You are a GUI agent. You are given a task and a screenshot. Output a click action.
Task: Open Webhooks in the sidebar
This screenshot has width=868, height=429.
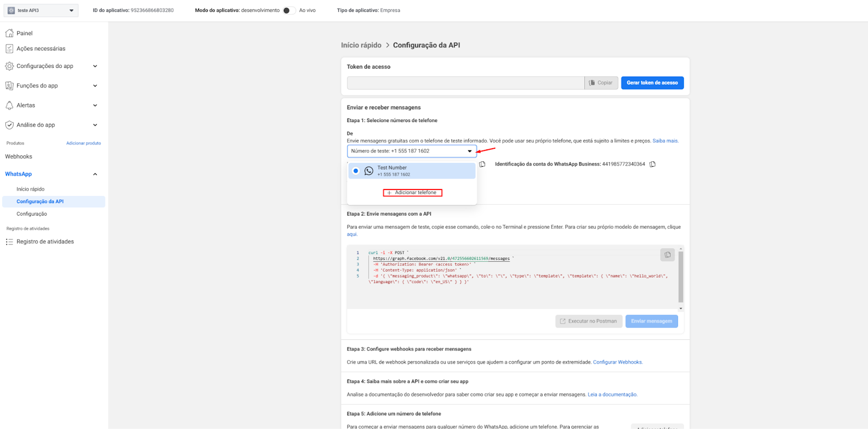pyautogui.click(x=19, y=156)
